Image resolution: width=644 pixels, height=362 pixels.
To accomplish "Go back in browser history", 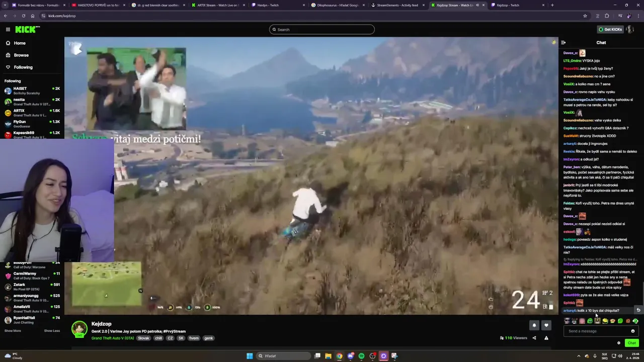I will (6, 16).
